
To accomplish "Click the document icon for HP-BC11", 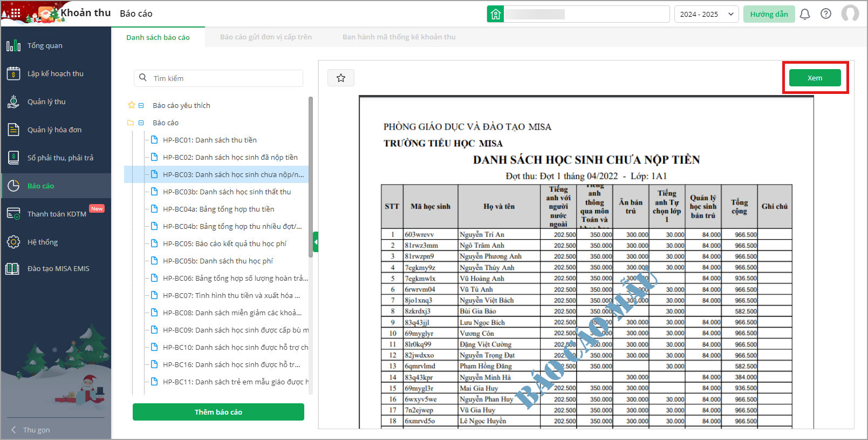I will tap(154, 382).
